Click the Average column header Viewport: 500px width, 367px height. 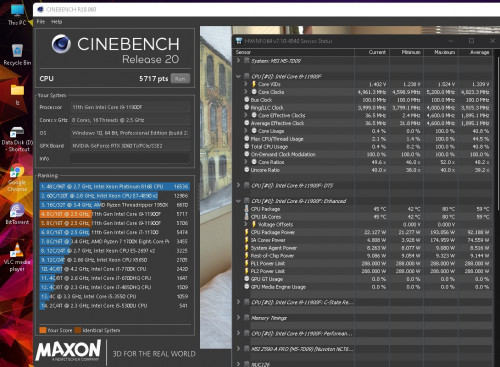point(475,52)
